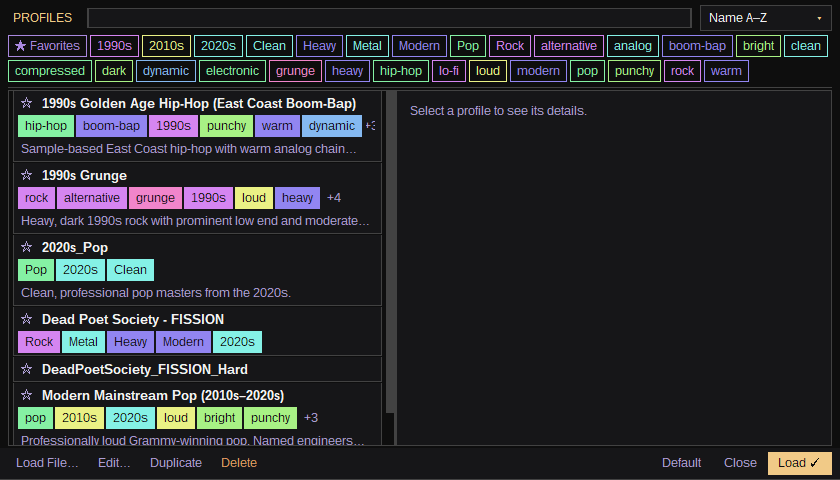Filter by loud tag in filter bar

[488, 71]
